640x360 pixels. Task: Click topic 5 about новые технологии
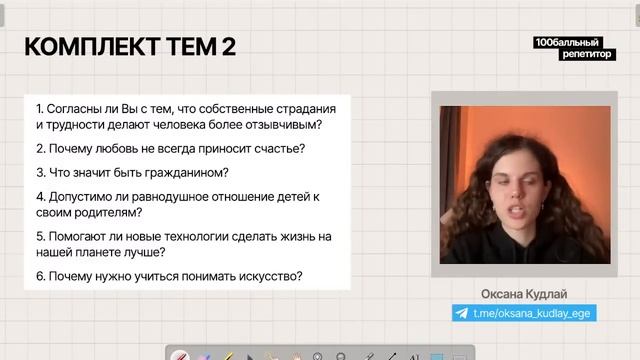184,244
